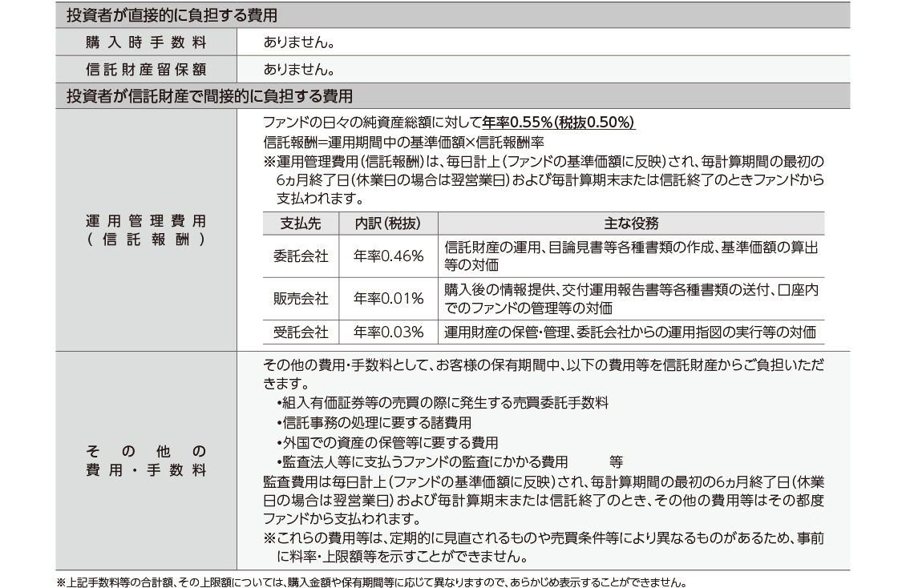The image size is (906, 588).
Task: Click the 内訳(税抜) column header
Action: click(388, 224)
